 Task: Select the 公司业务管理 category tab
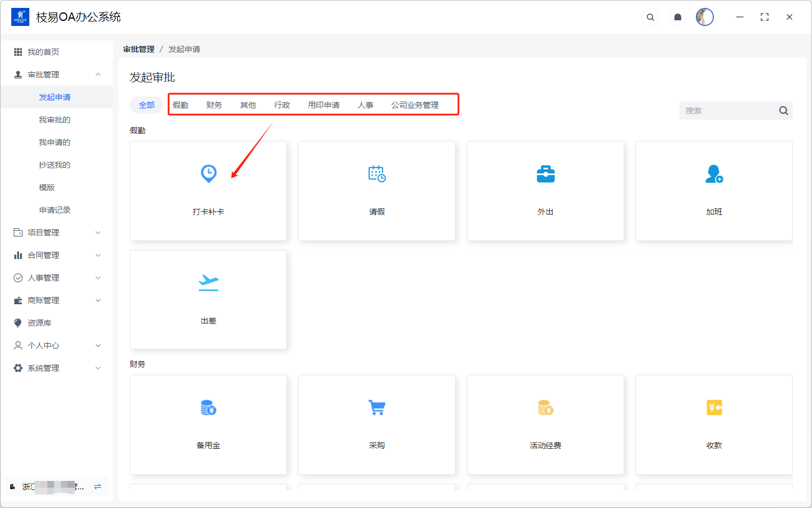[x=414, y=105]
